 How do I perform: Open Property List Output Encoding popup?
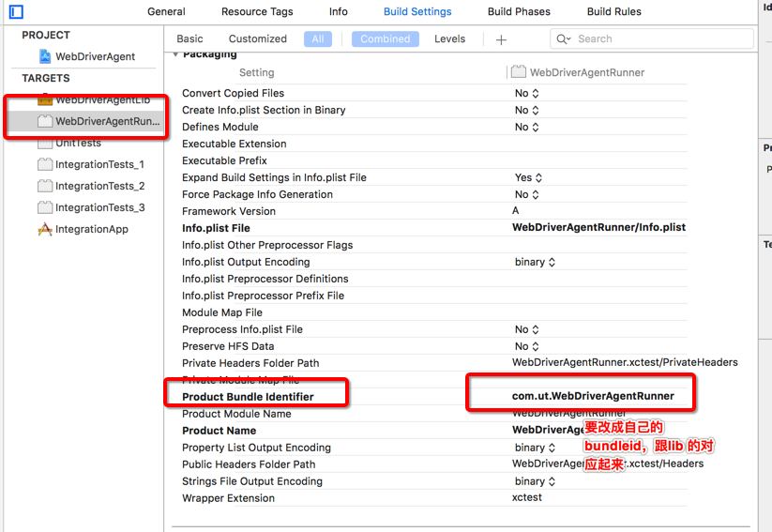tap(535, 448)
